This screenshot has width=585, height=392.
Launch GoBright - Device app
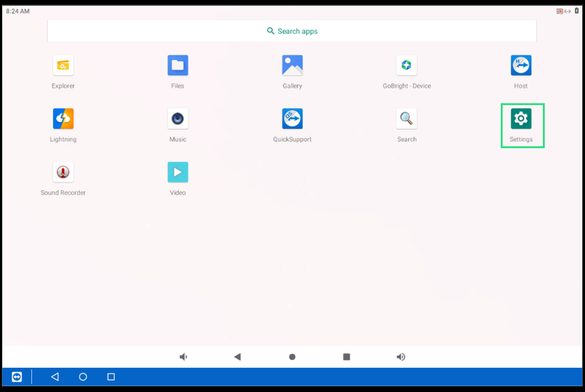click(407, 66)
